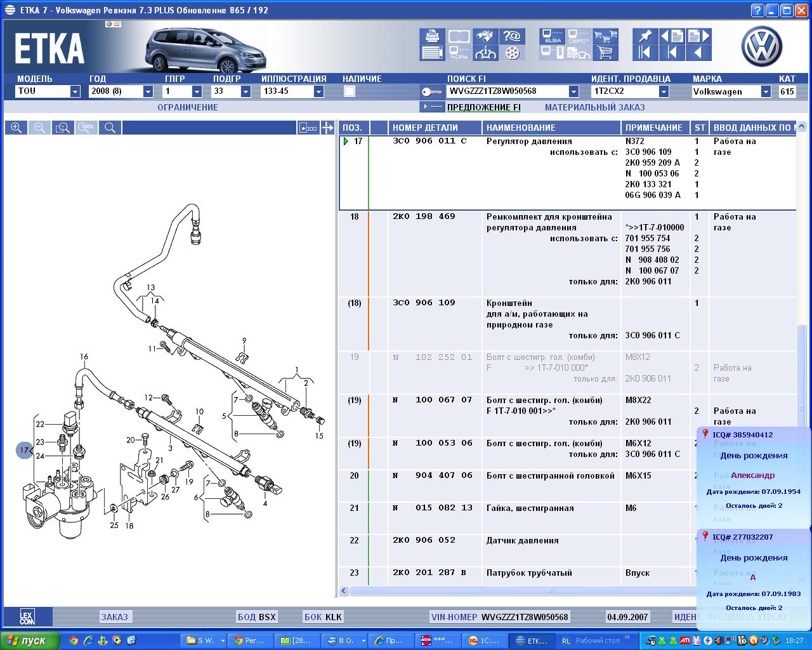Click the illustration panel layout icon
Viewport: 812px width, 650px height.
click(308, 128)
